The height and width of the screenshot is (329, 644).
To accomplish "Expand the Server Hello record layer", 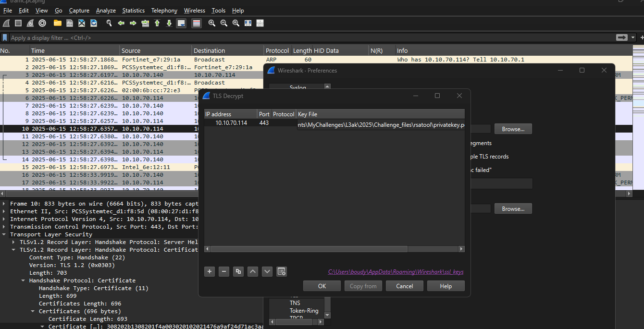I will tap(14, 242).
